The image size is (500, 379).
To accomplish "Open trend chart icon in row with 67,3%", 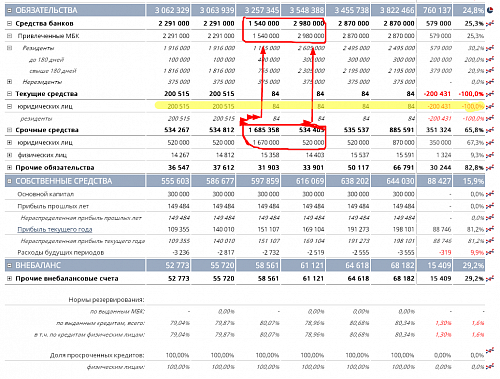I will (490, 143).
